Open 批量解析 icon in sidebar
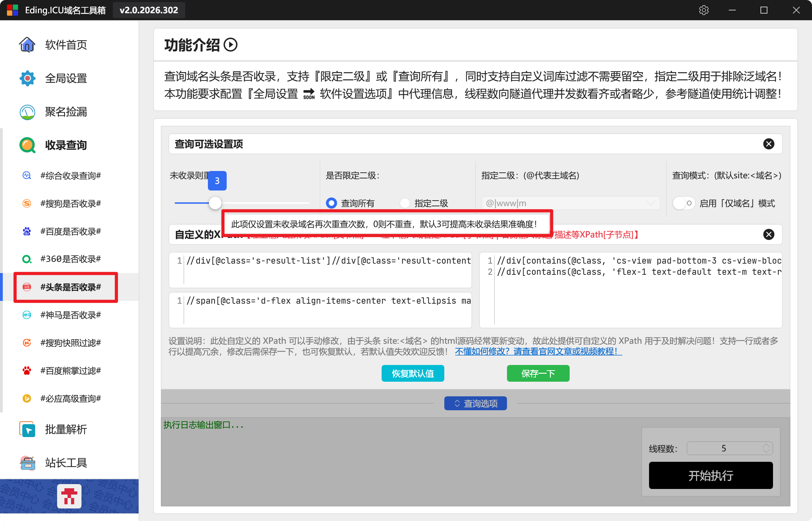Screen dimensions: 812x521 point(27,429)
